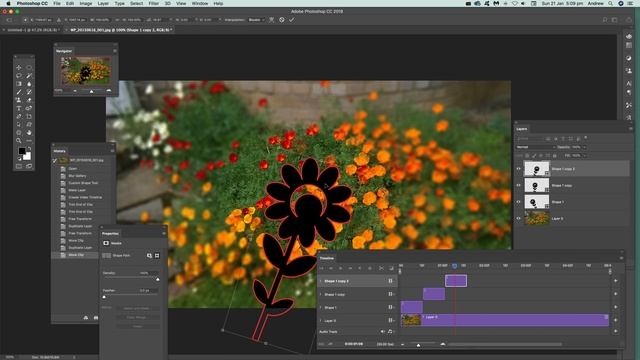640x360 pixels.
Task: Open the Apple menu
Action: point(8,3)
